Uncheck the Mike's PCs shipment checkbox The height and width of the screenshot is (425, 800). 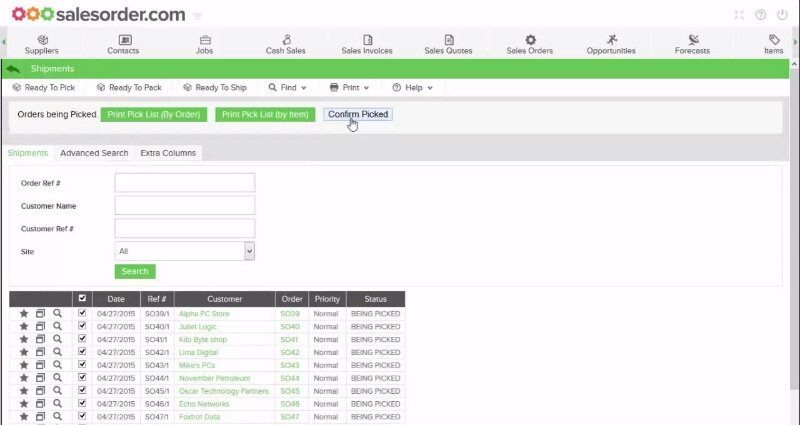click(83, 366)
